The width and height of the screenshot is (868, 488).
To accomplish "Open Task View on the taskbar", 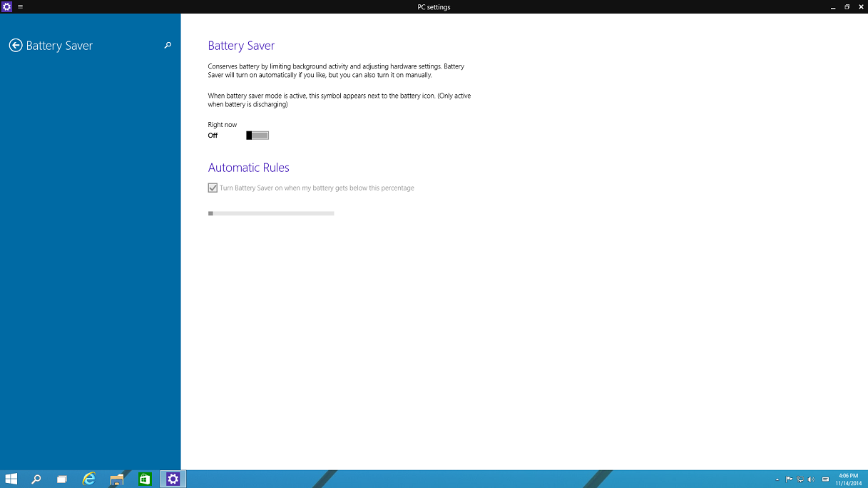I will 62,479.
